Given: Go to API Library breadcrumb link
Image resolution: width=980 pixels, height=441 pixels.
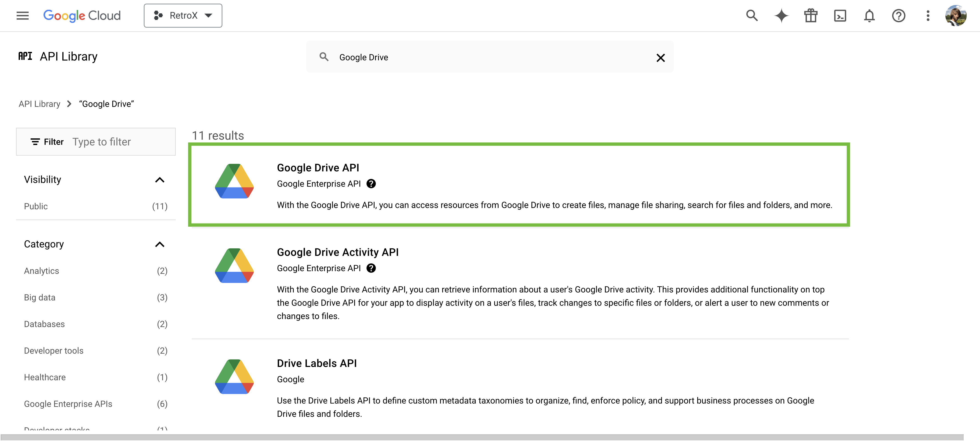Looking at the screenshot, I should click(40, 104).
